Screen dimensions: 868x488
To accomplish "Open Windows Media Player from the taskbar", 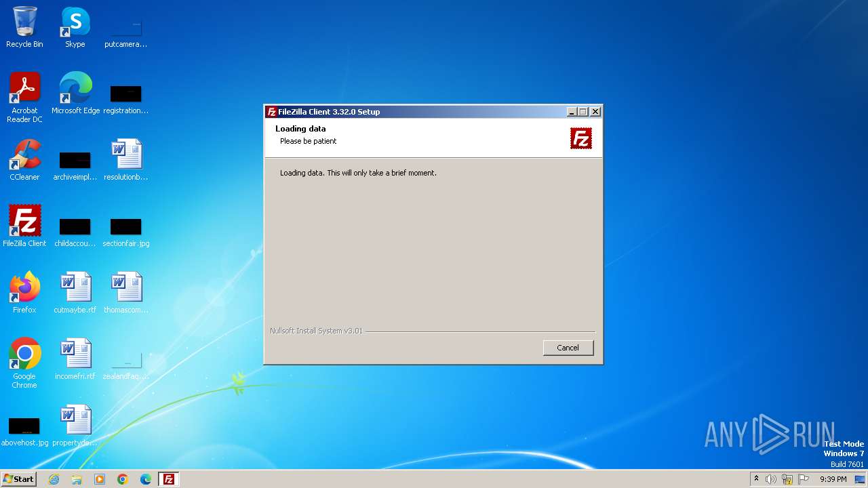I will pos(100,479).
